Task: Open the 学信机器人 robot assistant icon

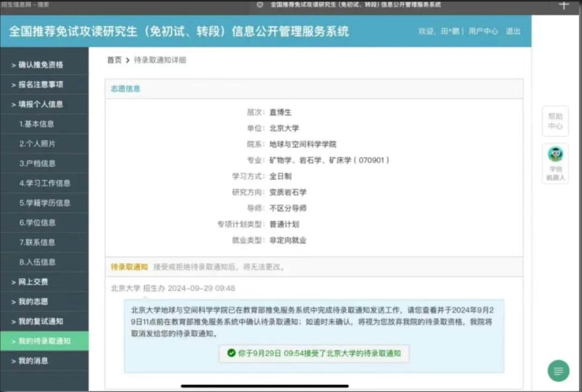Action: (x=555, y=164)
